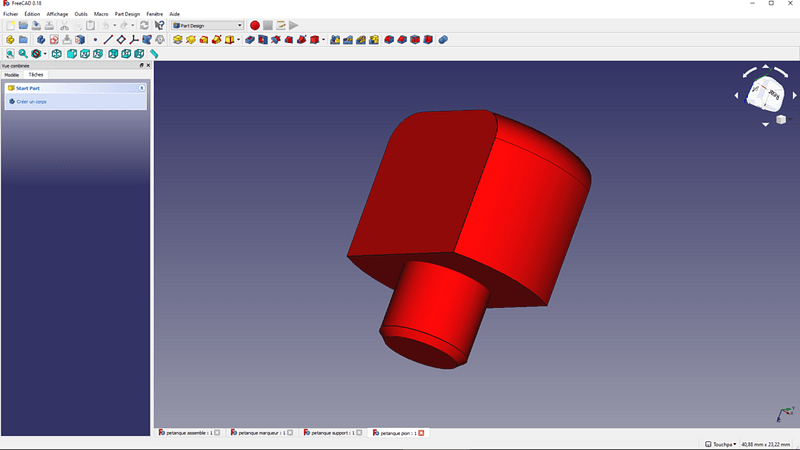Open the Macro menu
This screenshot has height=450, width=800.
(101, 14)
